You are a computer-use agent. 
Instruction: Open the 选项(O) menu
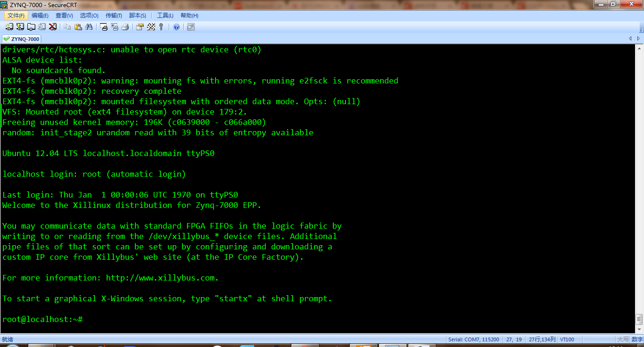[x=89, y=16]
